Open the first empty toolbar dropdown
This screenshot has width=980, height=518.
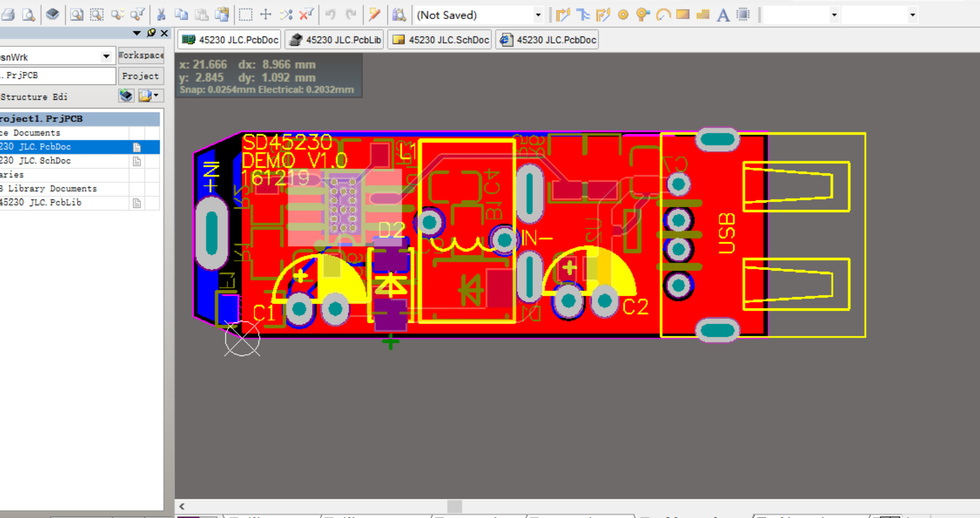click(x=834, y=15)
